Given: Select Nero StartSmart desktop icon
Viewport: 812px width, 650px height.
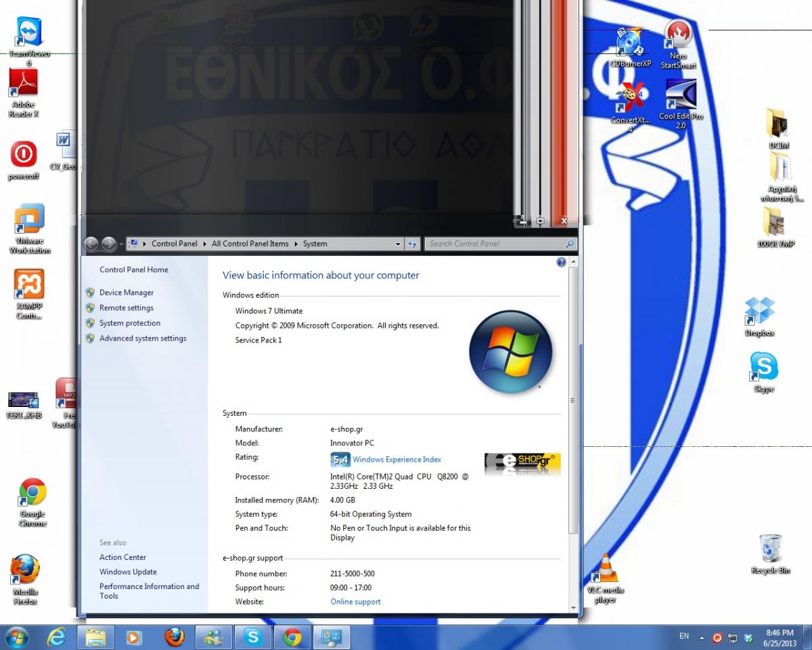Looking at the screenshot, I should coord(678,45).
